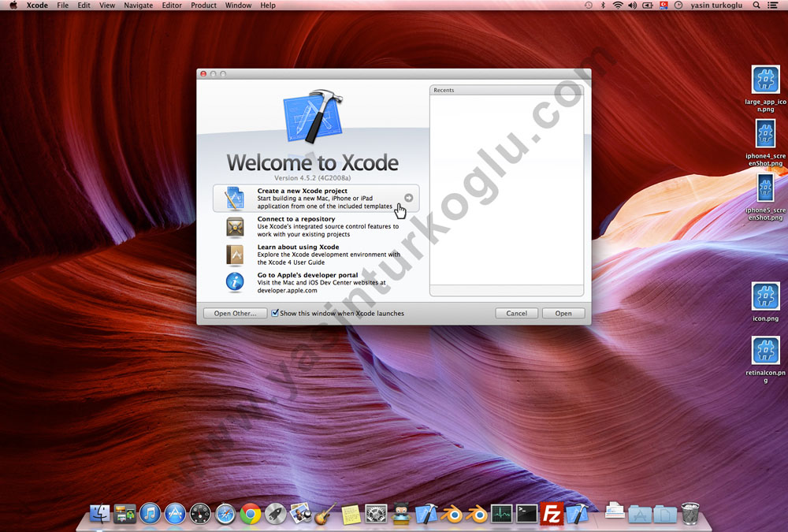
Task: Open Notification Center list icon
Action: [773, 5]
